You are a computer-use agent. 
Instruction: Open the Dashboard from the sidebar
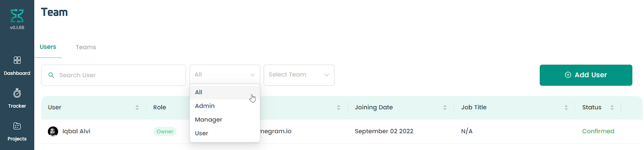coord(17,66)
